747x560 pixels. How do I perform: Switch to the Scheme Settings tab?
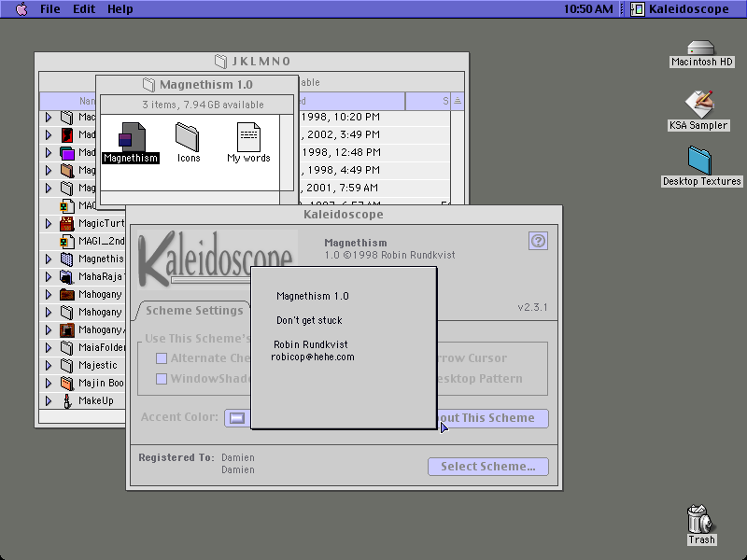coord(194,311)
